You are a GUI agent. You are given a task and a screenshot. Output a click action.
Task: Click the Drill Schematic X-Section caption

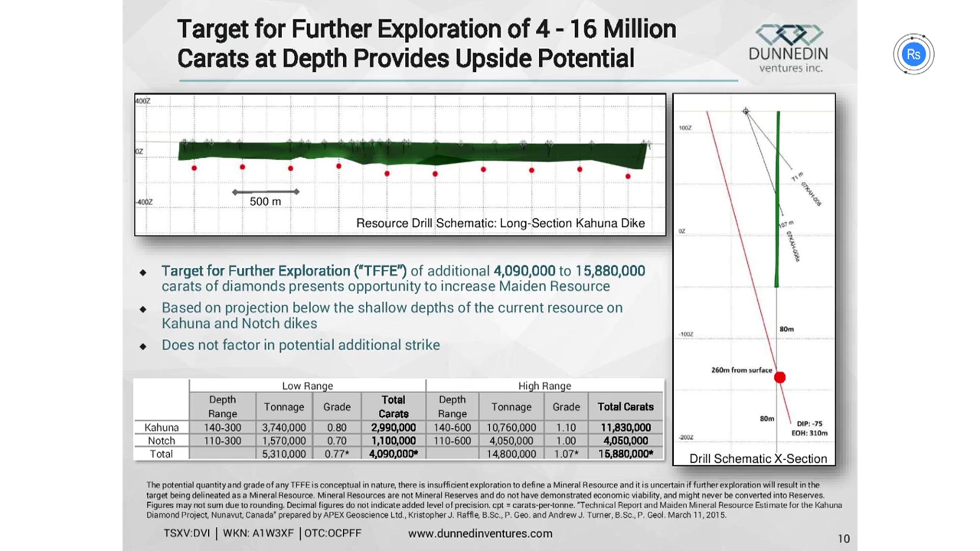758,458
